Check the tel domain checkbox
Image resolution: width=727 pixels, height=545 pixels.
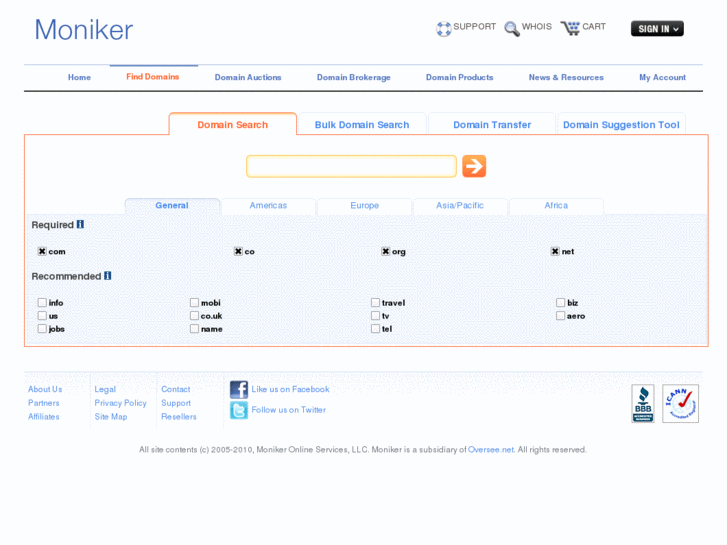click(376, 328)
